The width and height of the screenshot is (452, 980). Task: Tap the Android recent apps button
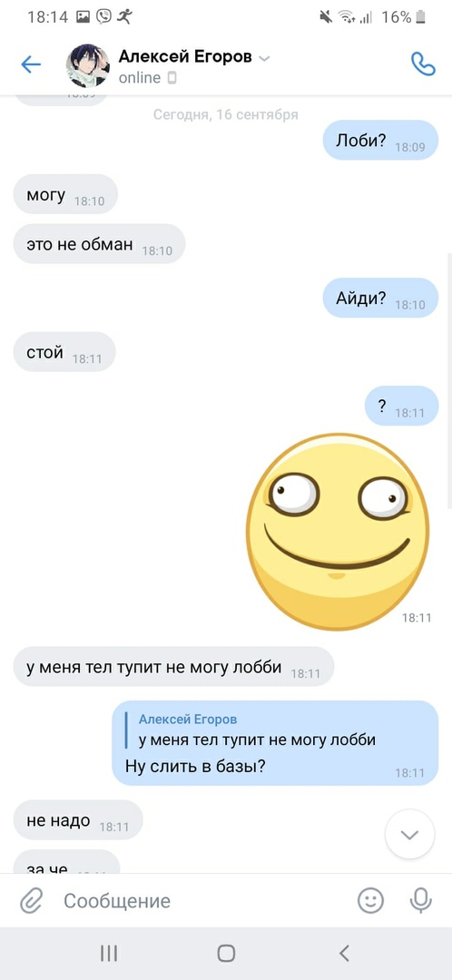[x=109, y=953]
